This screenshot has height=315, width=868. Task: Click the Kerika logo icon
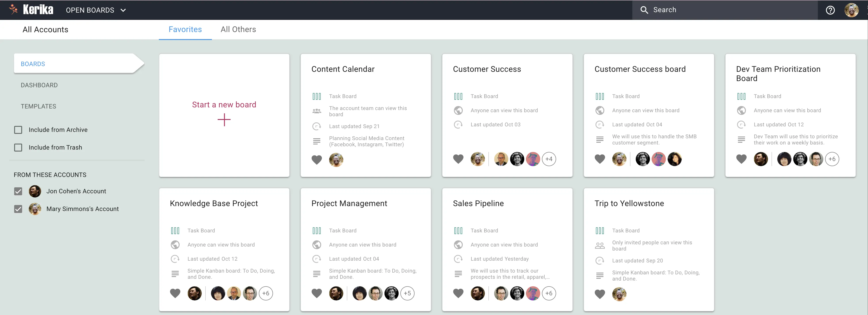pyautogui.click(x=13, y=9)
